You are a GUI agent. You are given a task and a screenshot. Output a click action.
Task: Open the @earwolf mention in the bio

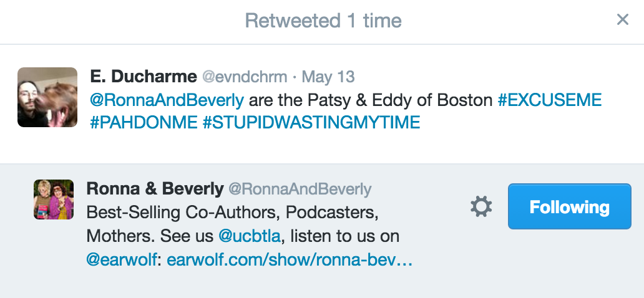(x=122, y=260)
